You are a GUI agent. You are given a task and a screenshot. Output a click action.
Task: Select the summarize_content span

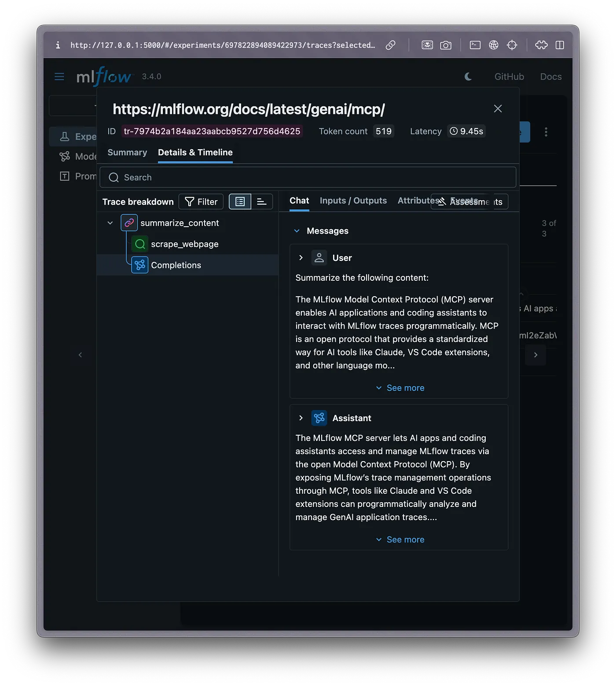point(180,223)
